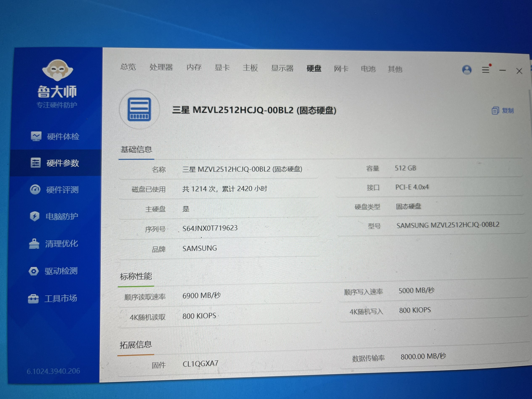Open 驱动检测 gear icon in sidebar
The width and height of the screenshot is (532, 399).
[x=34, y=271]
